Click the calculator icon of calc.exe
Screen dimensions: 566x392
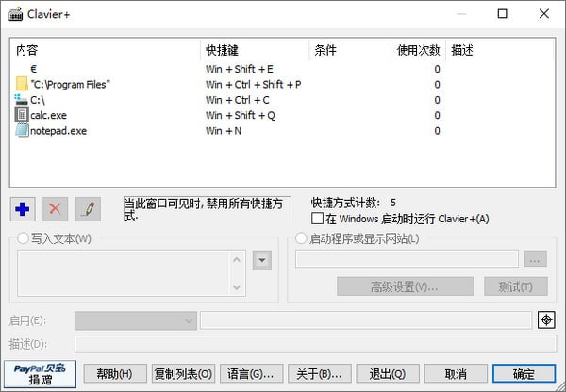[22, 115]
